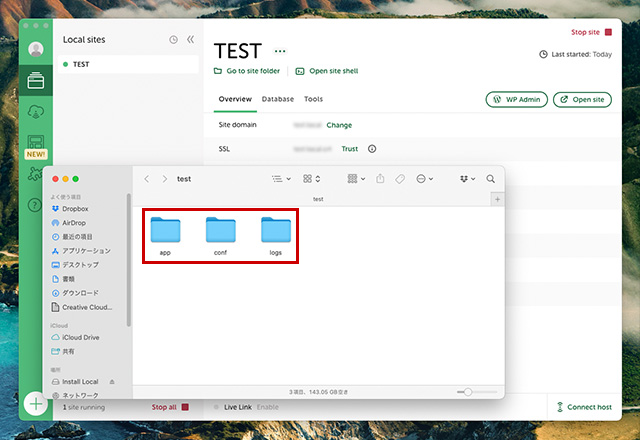Viewport: 640px width, 440px height.
Task: Click the Finder Tags icon
Action: [x=400, y=179]
